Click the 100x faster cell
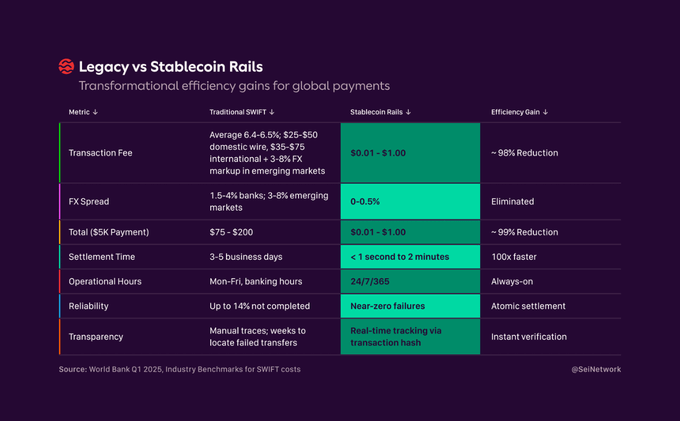Viewport: 680px width, 421px height. [514, 257]
